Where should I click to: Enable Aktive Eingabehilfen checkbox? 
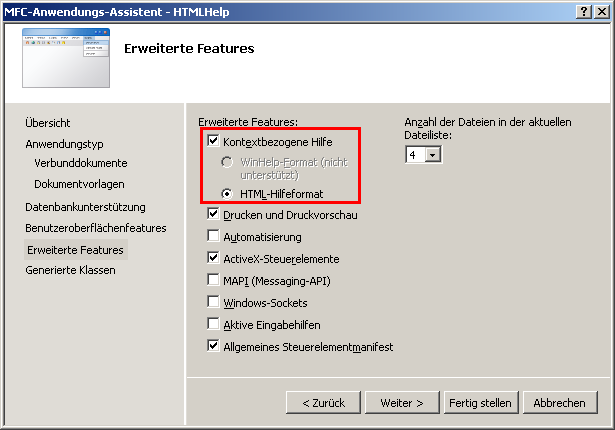(213, 324)
